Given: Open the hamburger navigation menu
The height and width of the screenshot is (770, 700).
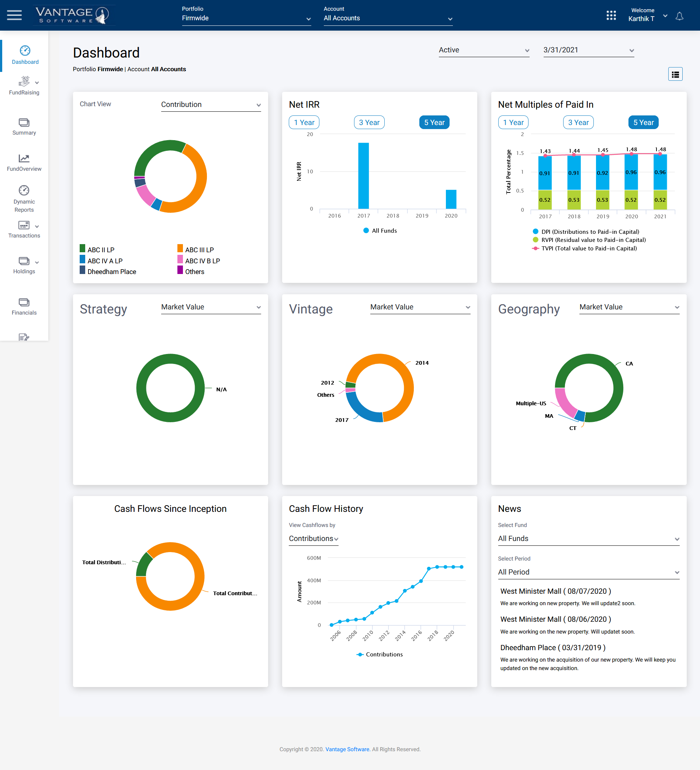Looking at the screenshot, I should tap(14, 15).
